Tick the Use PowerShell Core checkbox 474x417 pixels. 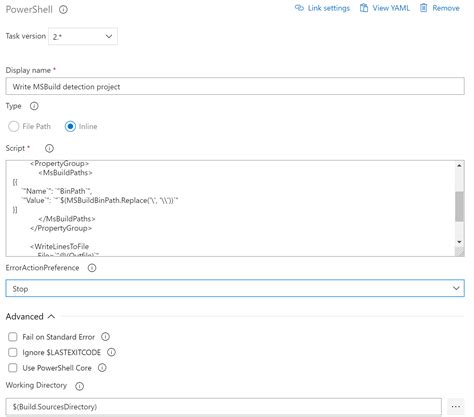[x=13, y=368]
